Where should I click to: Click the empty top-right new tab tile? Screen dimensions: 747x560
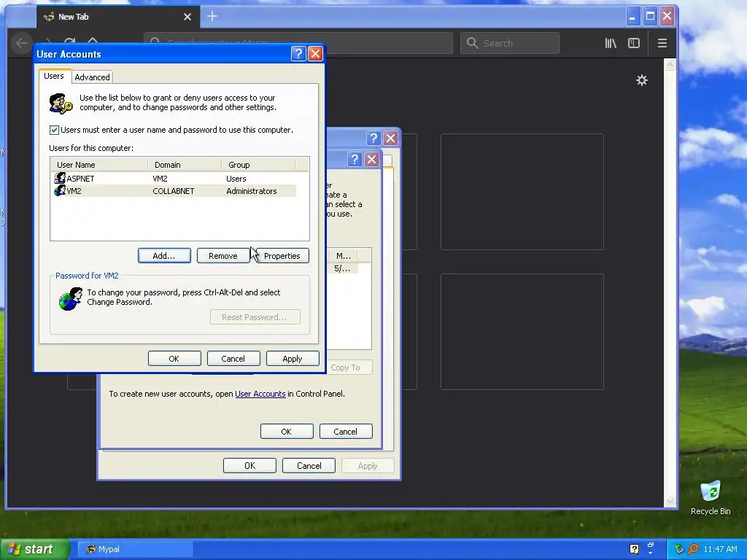tap(522, 192)
